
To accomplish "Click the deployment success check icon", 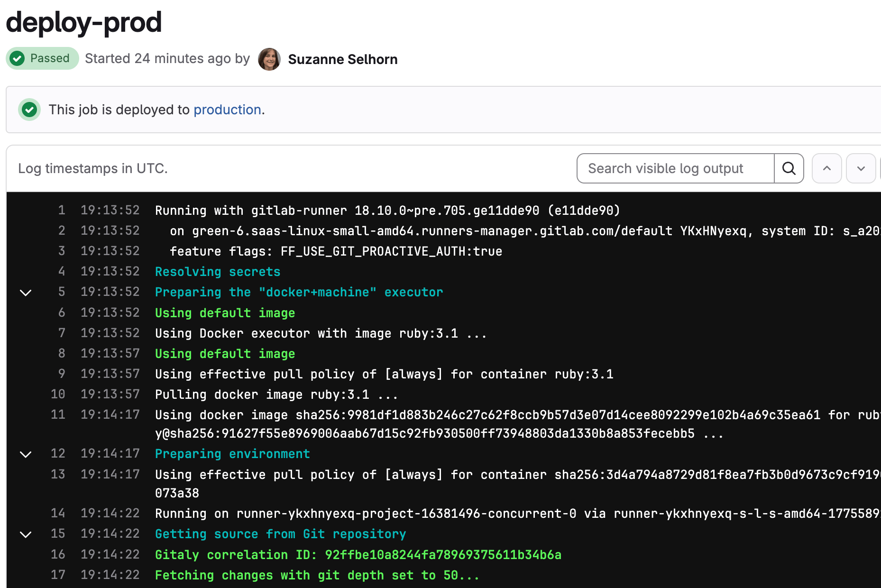I will [29, 110].
